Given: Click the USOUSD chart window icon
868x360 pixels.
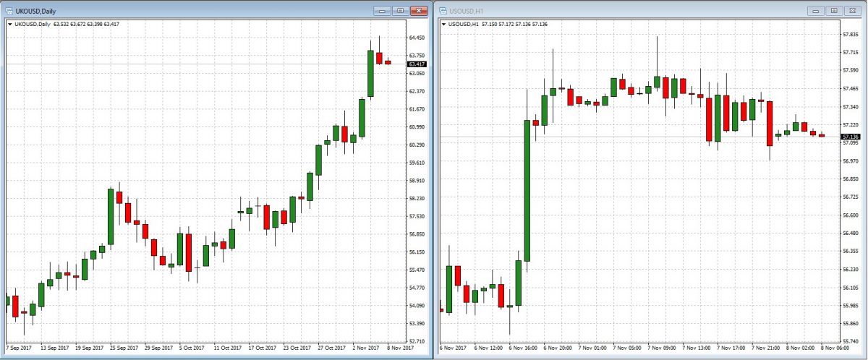Looking at the screenshot, I should [x=443, y=12].
